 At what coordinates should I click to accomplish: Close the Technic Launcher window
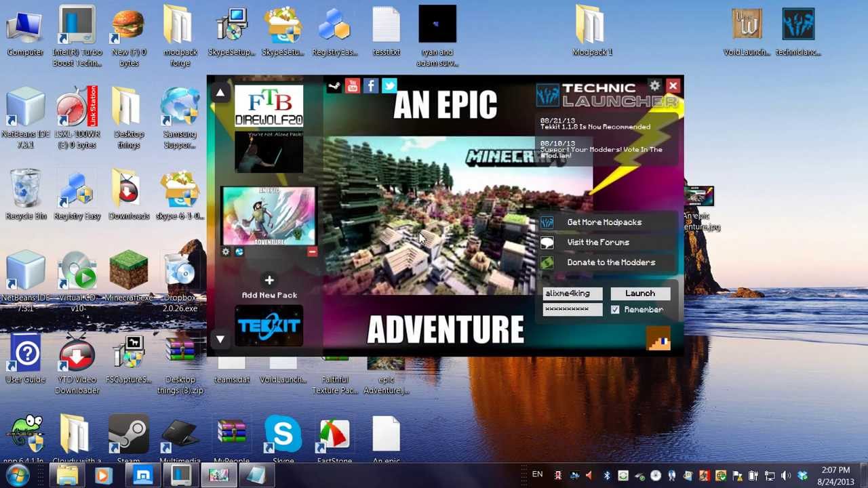[673, 86]
